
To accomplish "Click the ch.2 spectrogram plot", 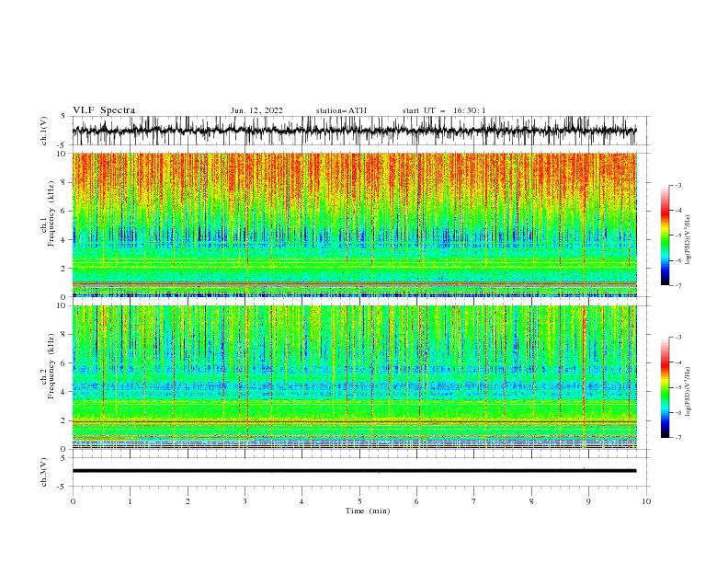I will pyautogui.click(x=355, y=377).
